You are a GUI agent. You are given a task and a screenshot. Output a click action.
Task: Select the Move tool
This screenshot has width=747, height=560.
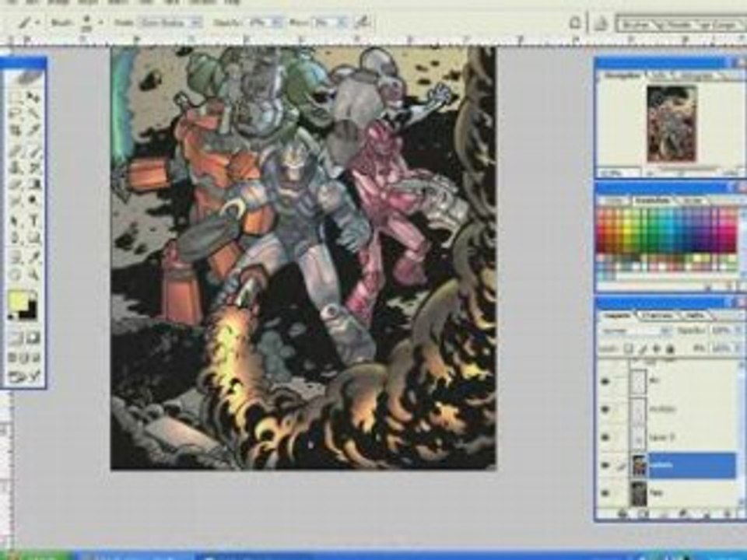(33, 98)
